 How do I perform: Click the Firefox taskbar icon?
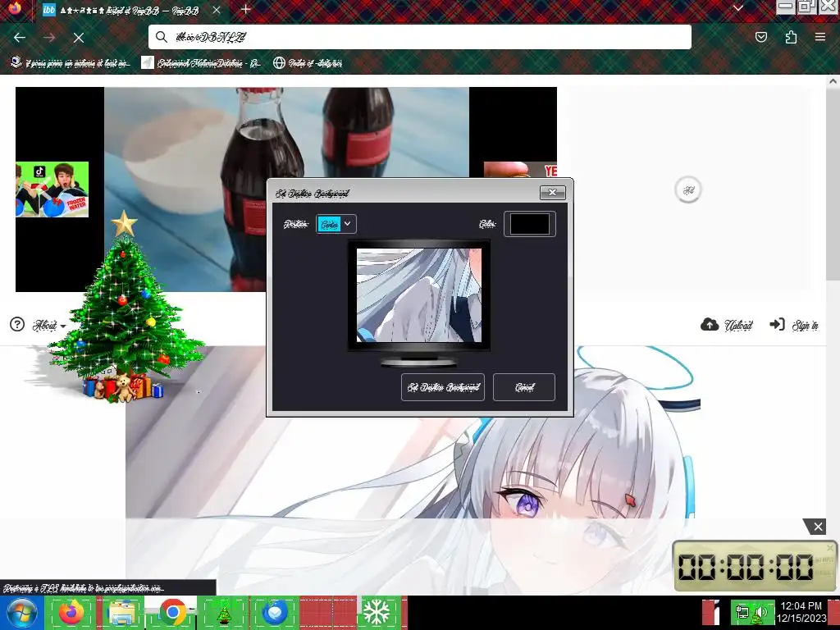(71, 612)
